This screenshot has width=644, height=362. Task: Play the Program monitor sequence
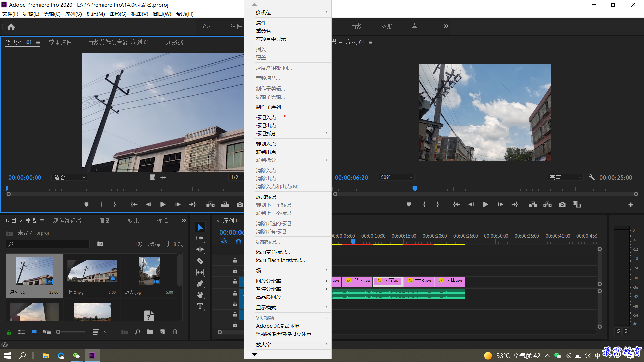coord(485,204)
